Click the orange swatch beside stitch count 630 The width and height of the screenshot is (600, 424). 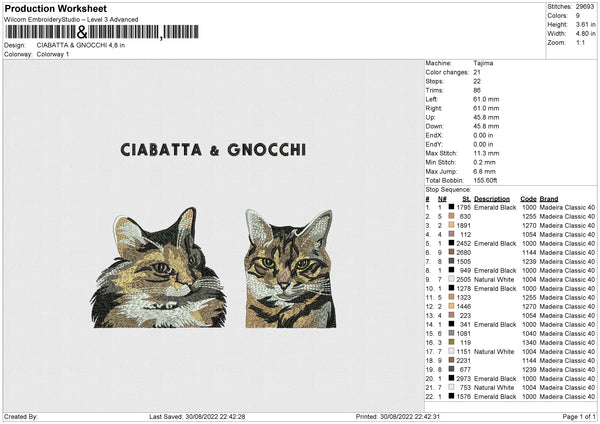click(452, 216)
